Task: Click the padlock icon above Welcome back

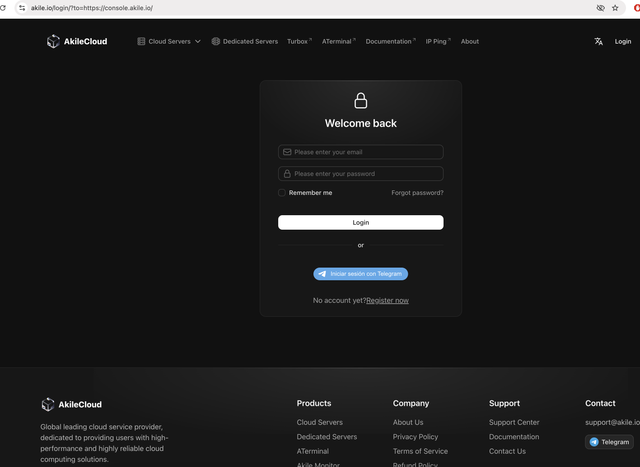Action: (360, 100)
